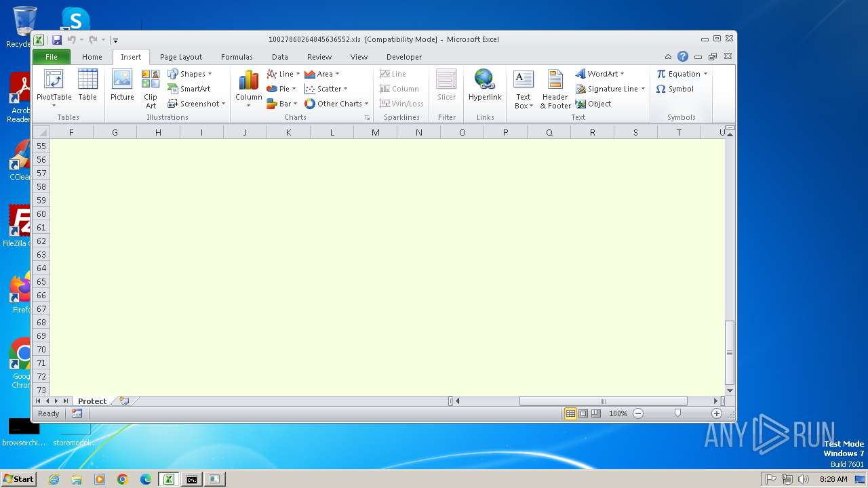
Task: Click the Slicer icon
Action: coord(447,85)
